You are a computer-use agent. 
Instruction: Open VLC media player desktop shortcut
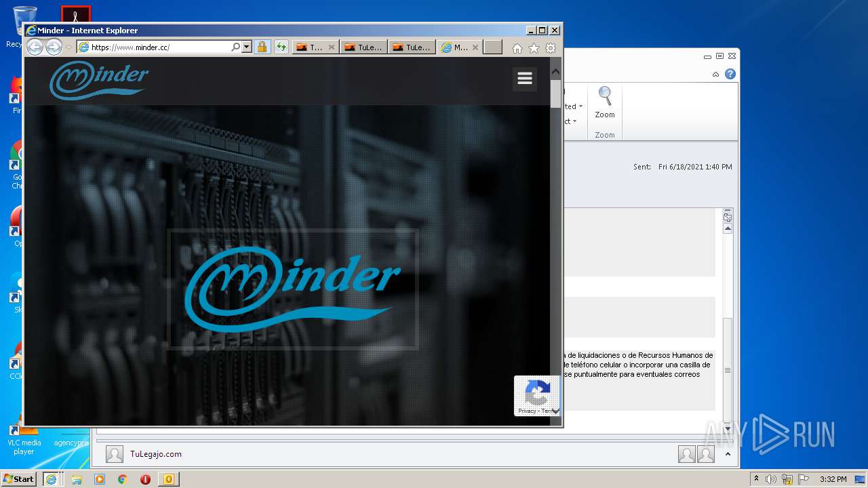tap(24, 437)
